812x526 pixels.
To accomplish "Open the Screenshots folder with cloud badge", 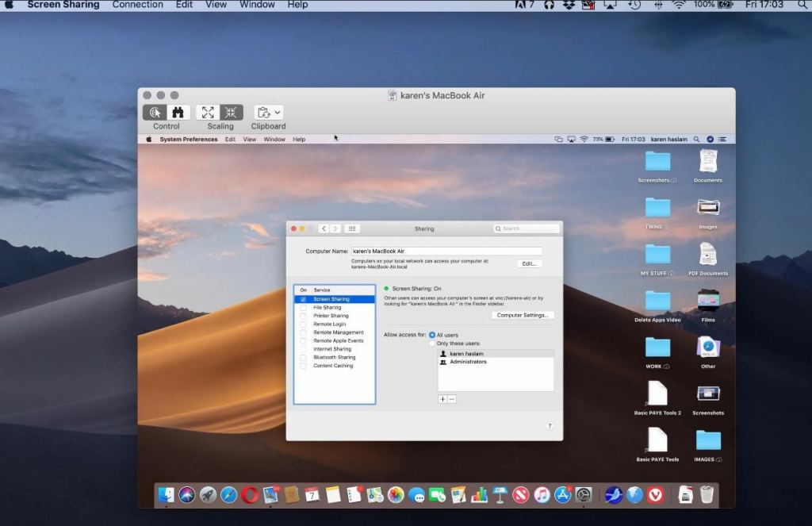I will coord(657,167).
